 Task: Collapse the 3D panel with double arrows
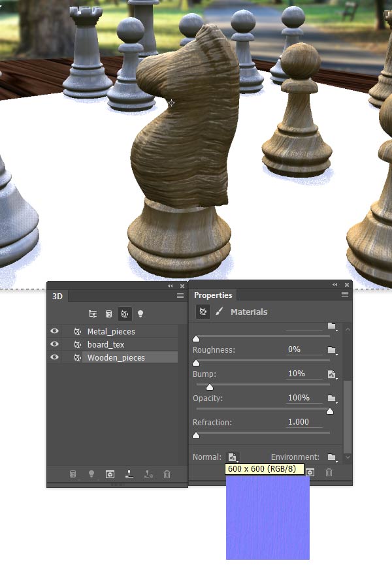point(171,286)
